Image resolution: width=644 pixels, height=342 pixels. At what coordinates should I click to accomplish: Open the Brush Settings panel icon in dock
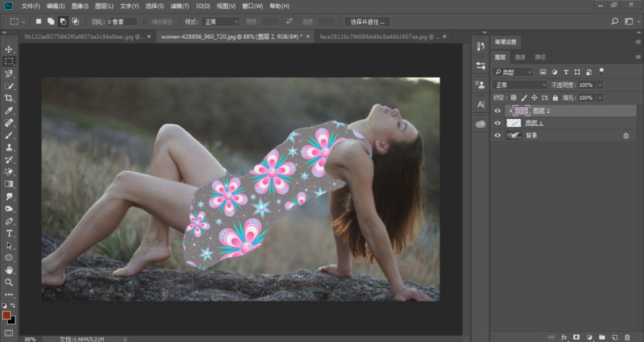click(481, 66)
